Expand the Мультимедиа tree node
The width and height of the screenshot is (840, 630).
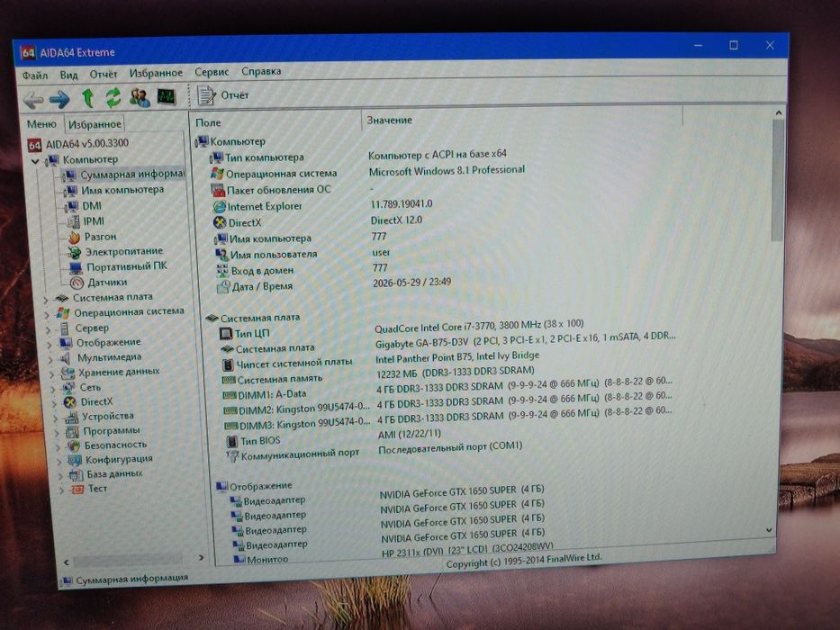[x=51, y=359]
